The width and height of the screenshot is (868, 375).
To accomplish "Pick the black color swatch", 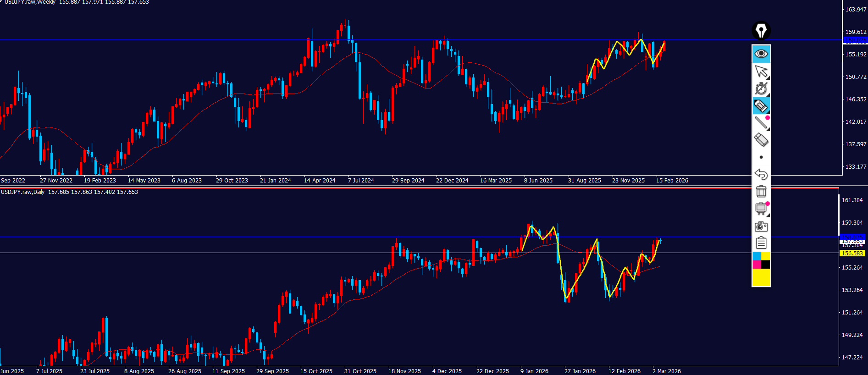I will click(x=765, y=265).
